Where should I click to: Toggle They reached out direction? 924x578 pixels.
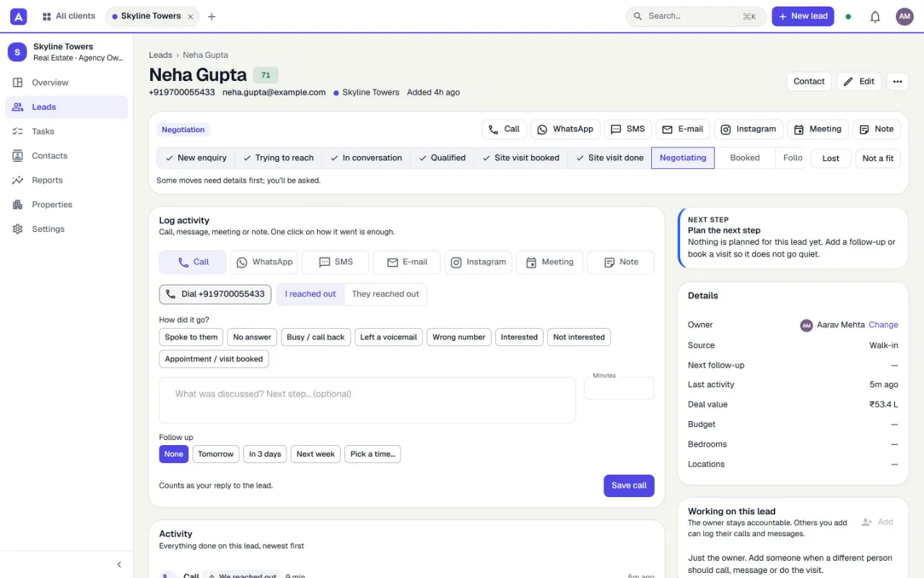385,294
